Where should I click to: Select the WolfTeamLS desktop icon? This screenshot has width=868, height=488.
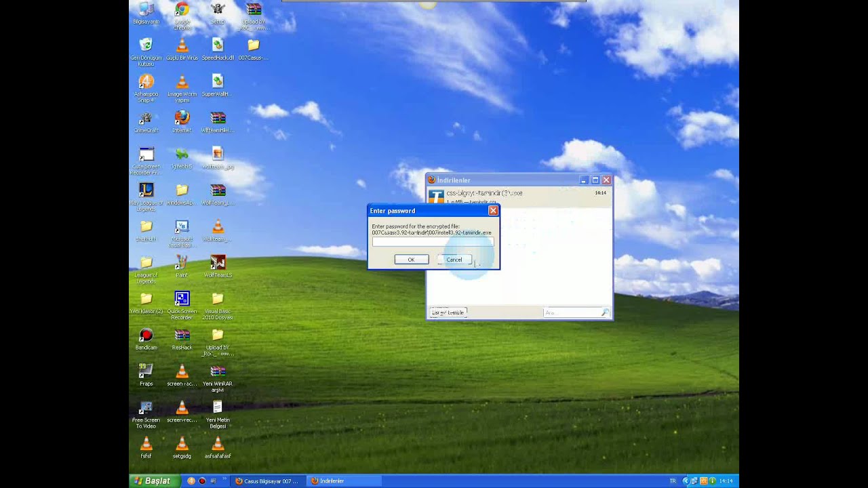(218, 266)
